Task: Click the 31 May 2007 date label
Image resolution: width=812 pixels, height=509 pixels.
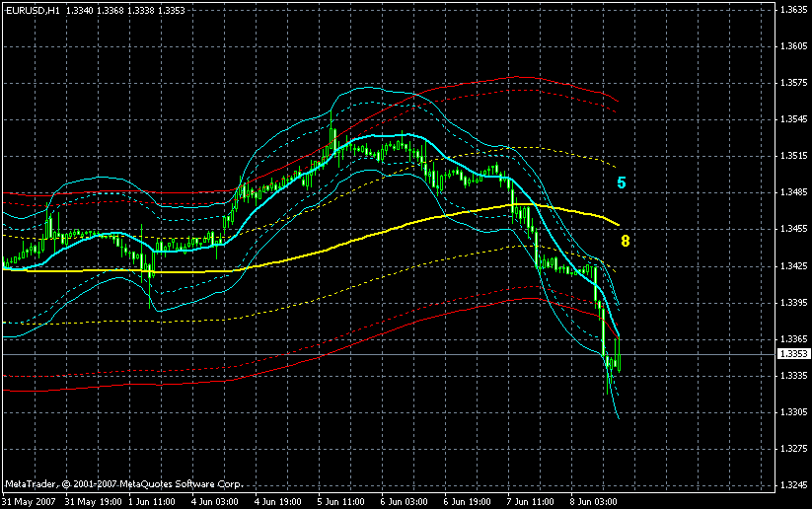Action: point(29,502)
